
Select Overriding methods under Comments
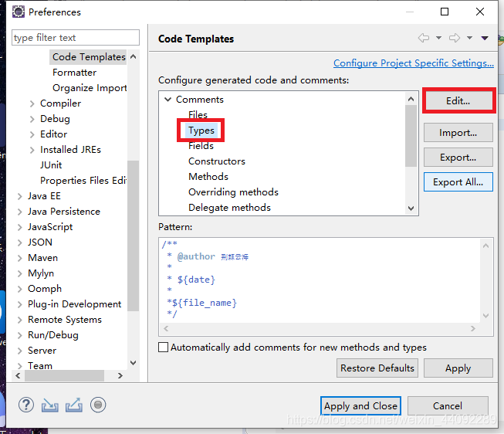pos(233,192)
